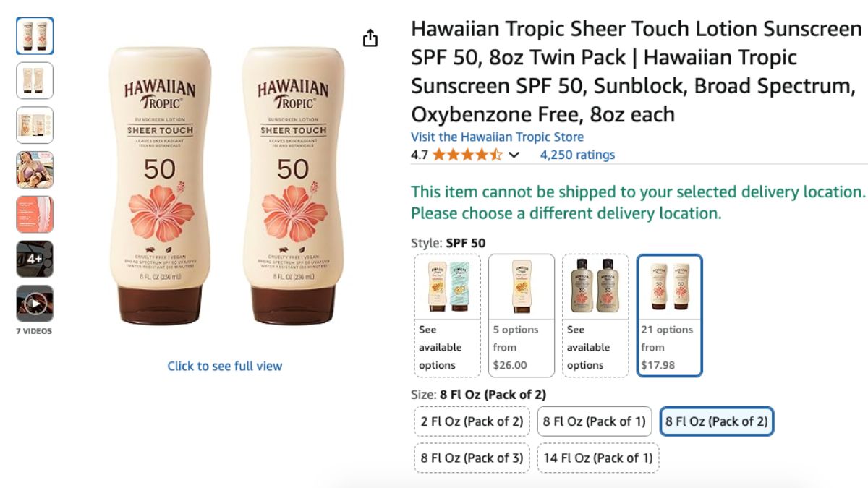Open the beach lifestyle photo thumbnail

(35, 170)
